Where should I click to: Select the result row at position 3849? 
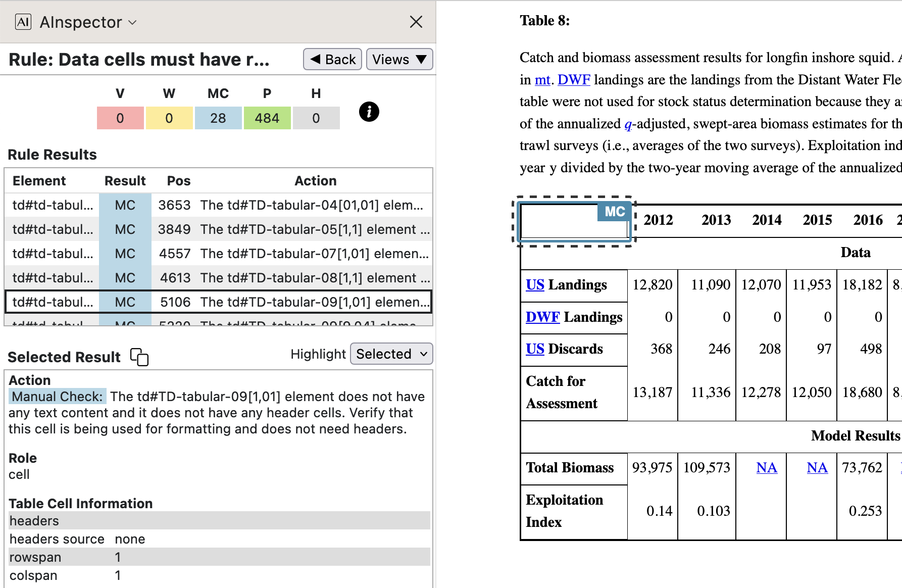click(x=218, y=229)
